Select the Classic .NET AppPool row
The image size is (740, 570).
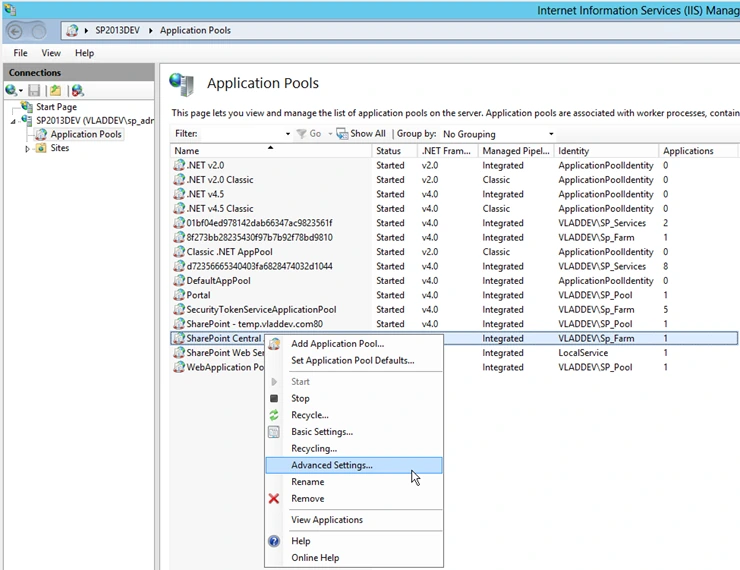coord(454,252)
